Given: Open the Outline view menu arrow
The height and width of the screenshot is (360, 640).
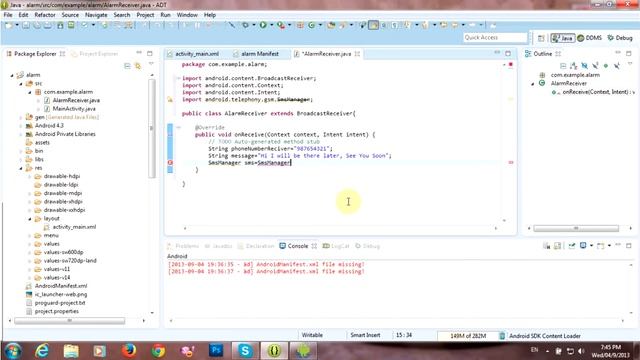Looking at the screenshot, I should tap(630, 63).
